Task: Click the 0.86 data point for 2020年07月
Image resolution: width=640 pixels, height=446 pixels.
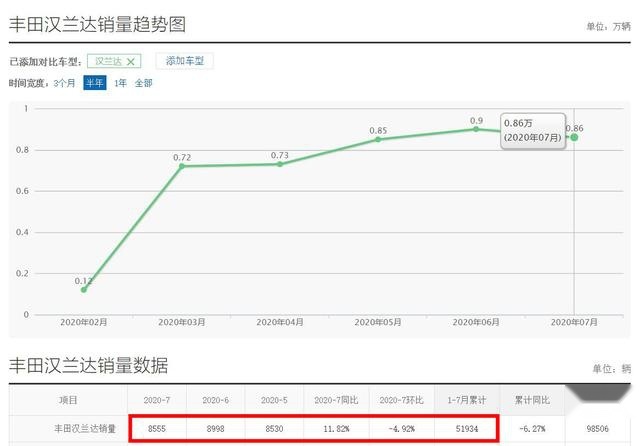Action: click(574, 138)
